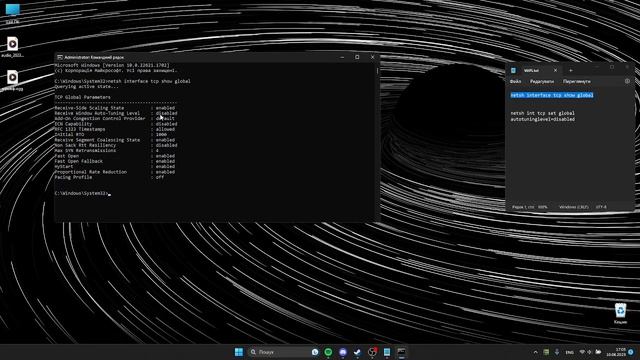Image resolution: width=640 pixels, height=360 pixels.
Task: Click the microphone tray icon
Action: click(557, 352)
